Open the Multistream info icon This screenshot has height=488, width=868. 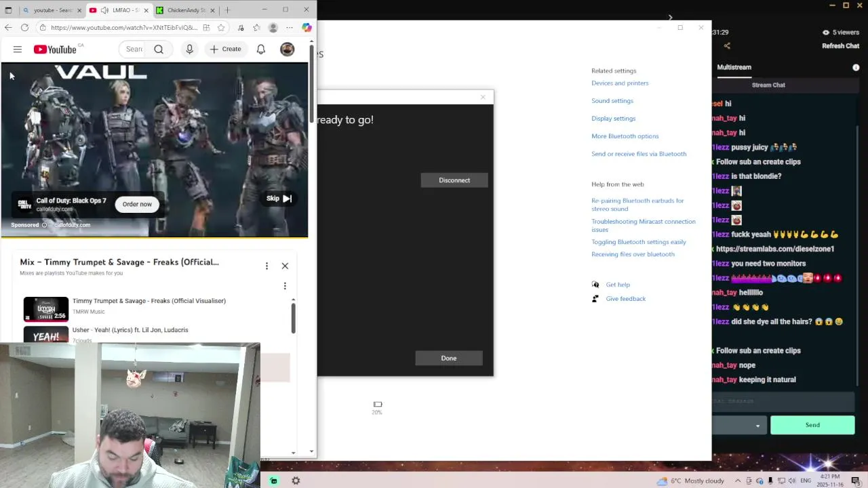pos(856,67)
